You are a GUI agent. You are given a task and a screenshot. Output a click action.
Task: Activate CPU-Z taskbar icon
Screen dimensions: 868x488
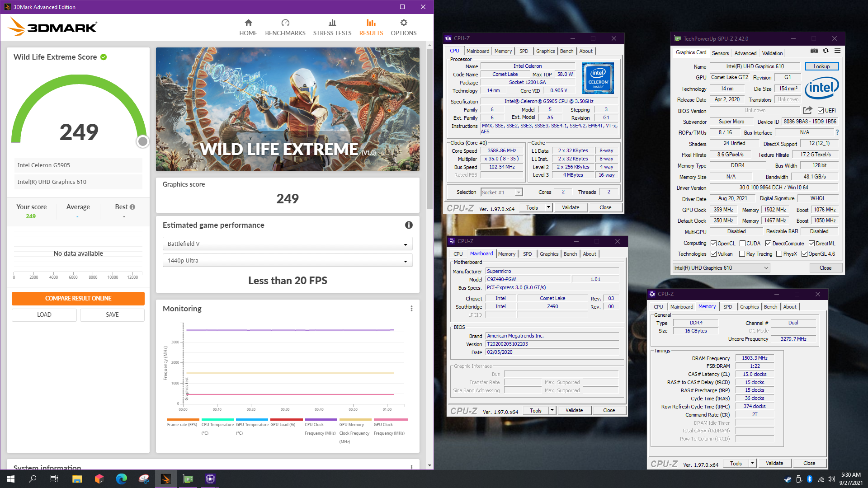(x=210, y=479)
